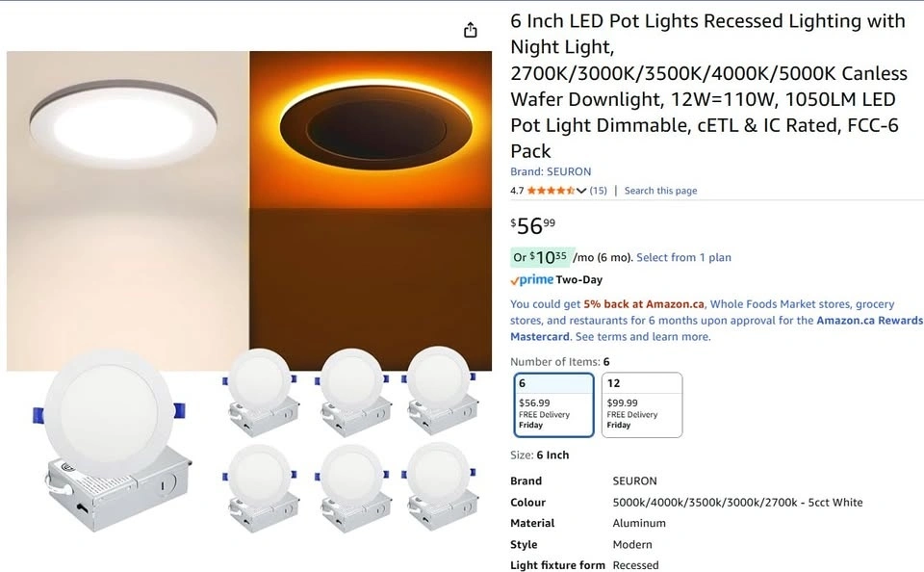Click the product title text

coord(708,86)
